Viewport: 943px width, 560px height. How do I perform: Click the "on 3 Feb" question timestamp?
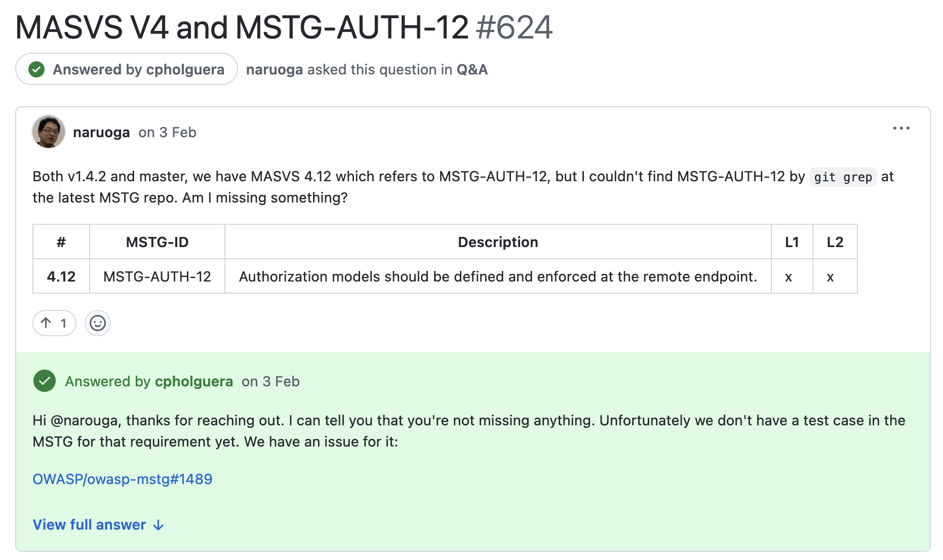[x=168, y=132]
